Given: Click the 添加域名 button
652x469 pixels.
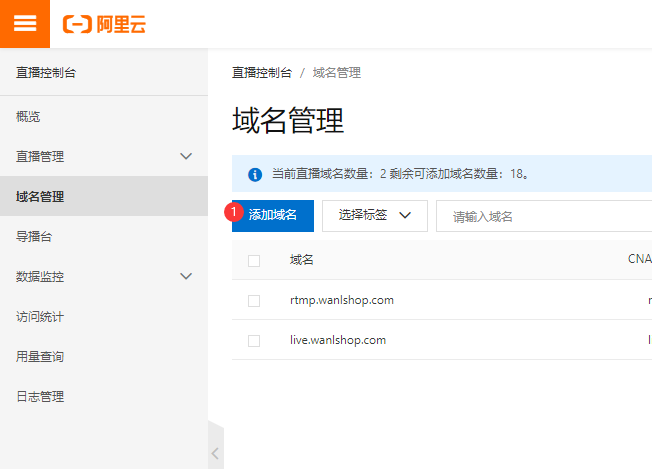Looking at the screenshot, I should pyautogui.click(x=273, y=216).
